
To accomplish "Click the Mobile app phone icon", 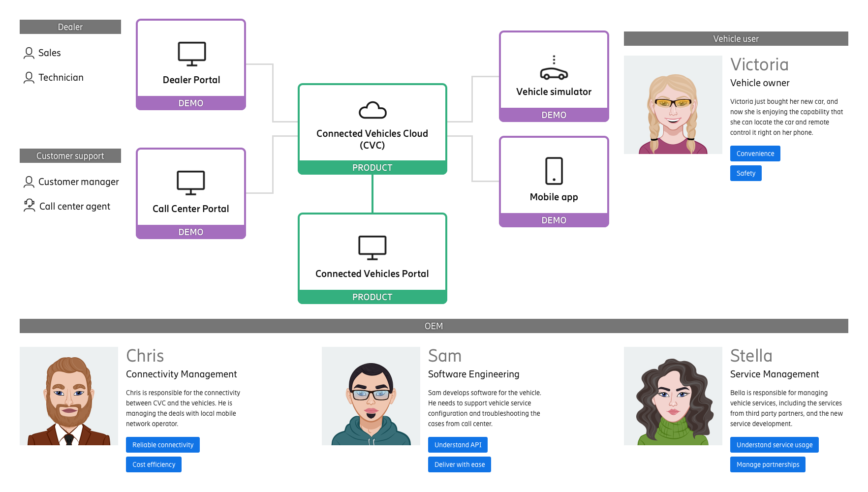I will click(x=554, y=171).
